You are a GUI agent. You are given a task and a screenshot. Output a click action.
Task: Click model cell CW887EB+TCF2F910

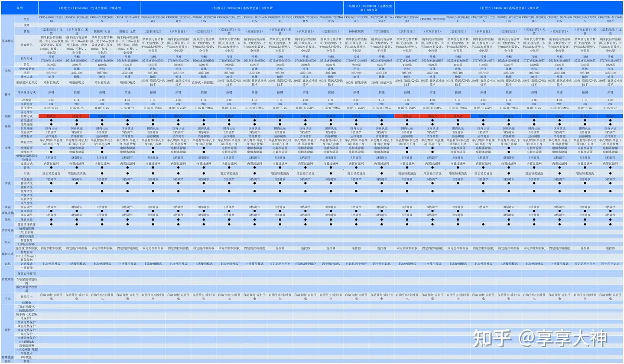point(432,19)
